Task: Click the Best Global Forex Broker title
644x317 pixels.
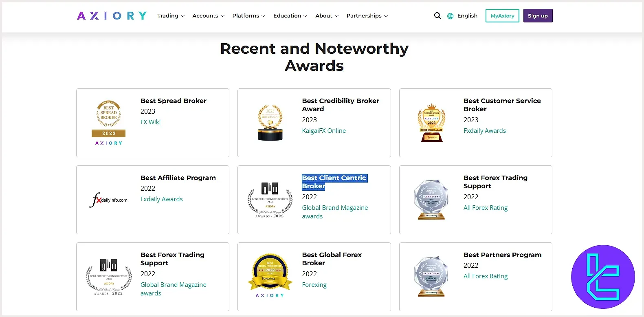Action: (x=332, y=259)
